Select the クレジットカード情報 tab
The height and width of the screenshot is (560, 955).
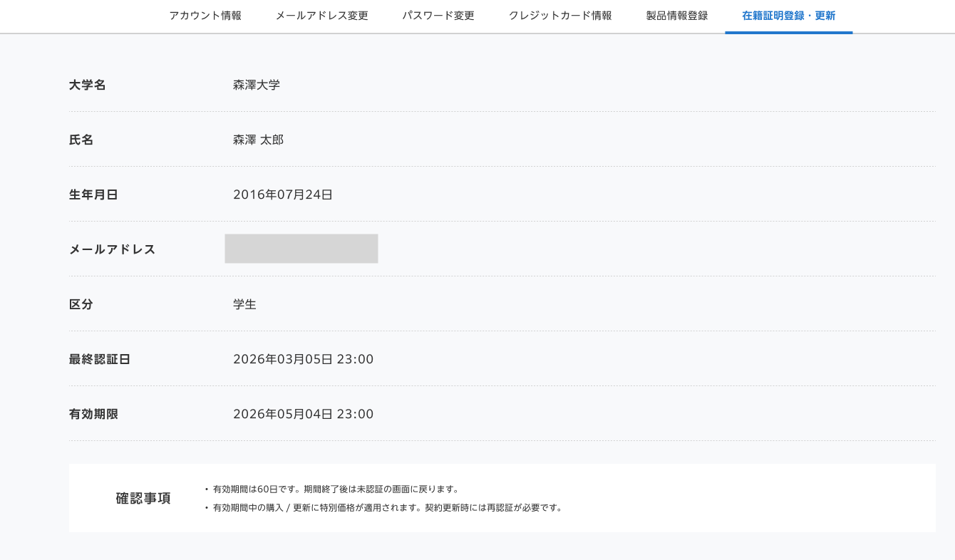tap(560, 16)
